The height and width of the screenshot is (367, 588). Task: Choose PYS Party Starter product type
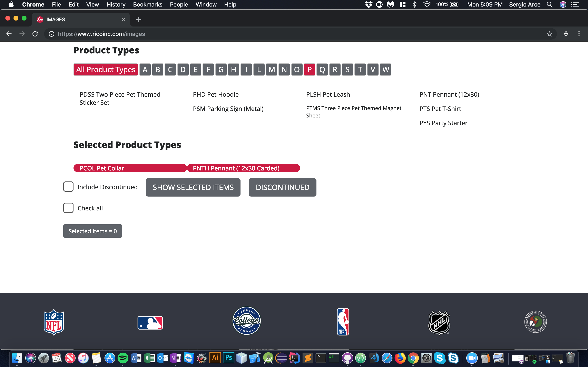[443, 123]
